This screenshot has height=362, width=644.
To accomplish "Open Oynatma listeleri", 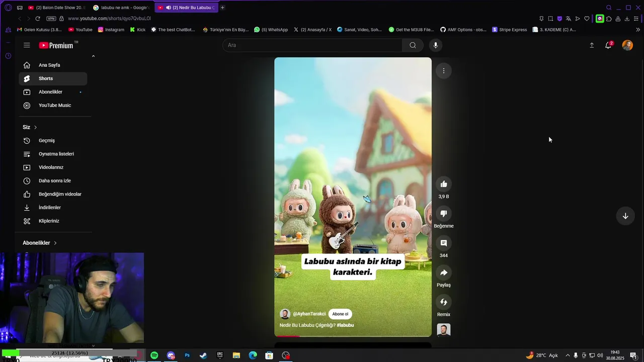I will (53, 154).
